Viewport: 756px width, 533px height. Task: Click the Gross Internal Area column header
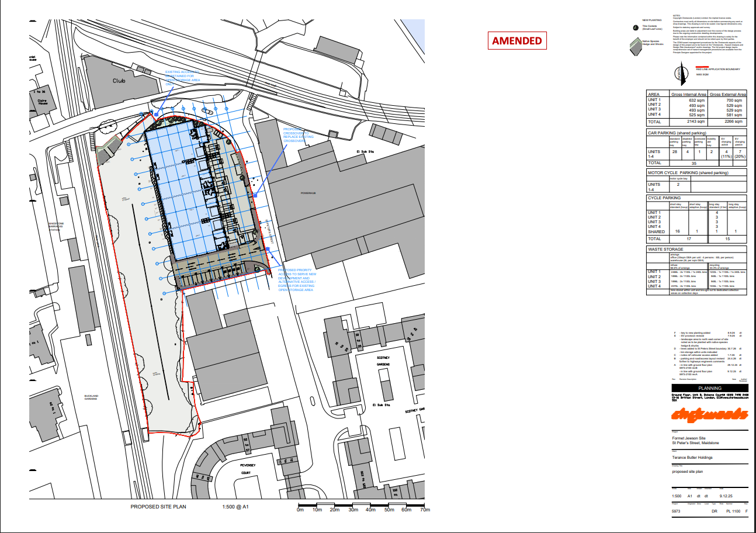click(689, 95)
